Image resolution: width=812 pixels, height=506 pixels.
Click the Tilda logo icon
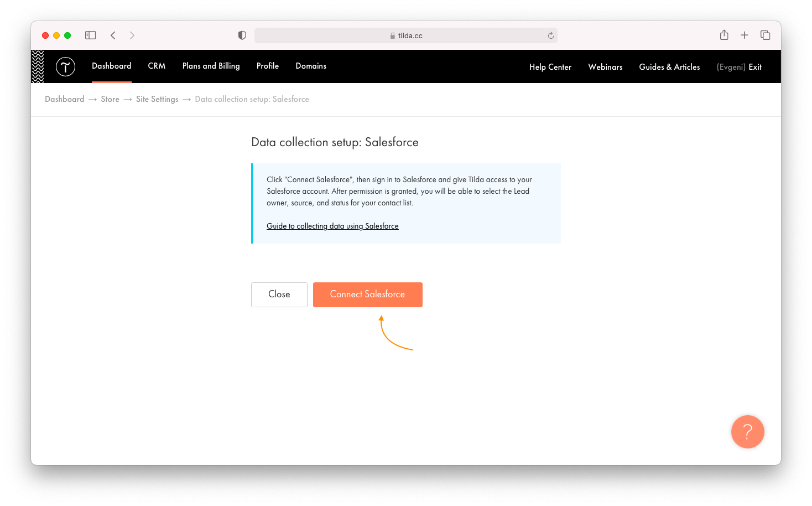(x=65, y=67)
